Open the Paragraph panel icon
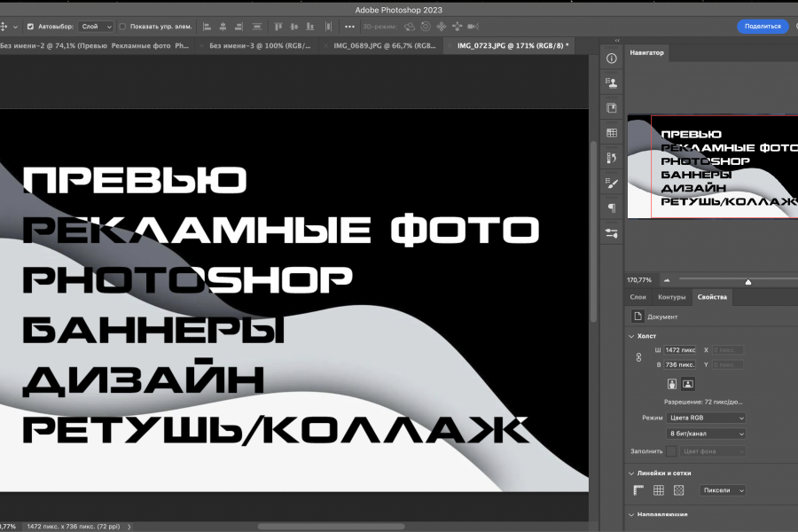This screenshot has width=798, height=532. point(611,208)
